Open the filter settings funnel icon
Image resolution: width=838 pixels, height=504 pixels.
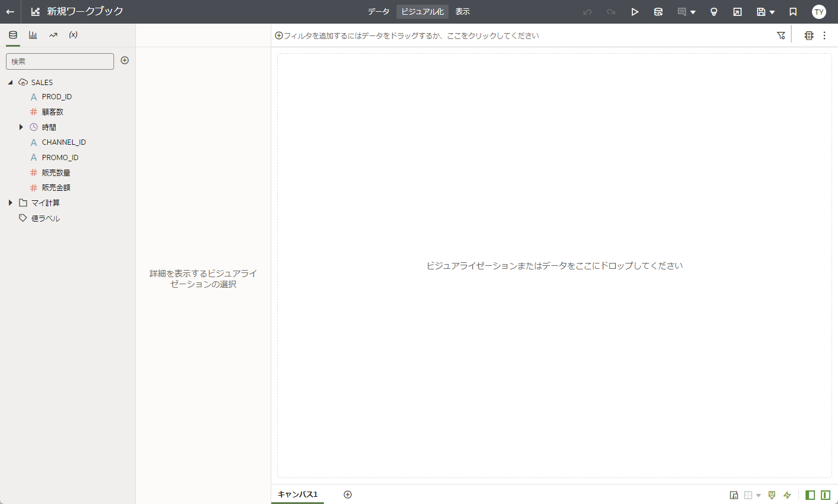781,35
